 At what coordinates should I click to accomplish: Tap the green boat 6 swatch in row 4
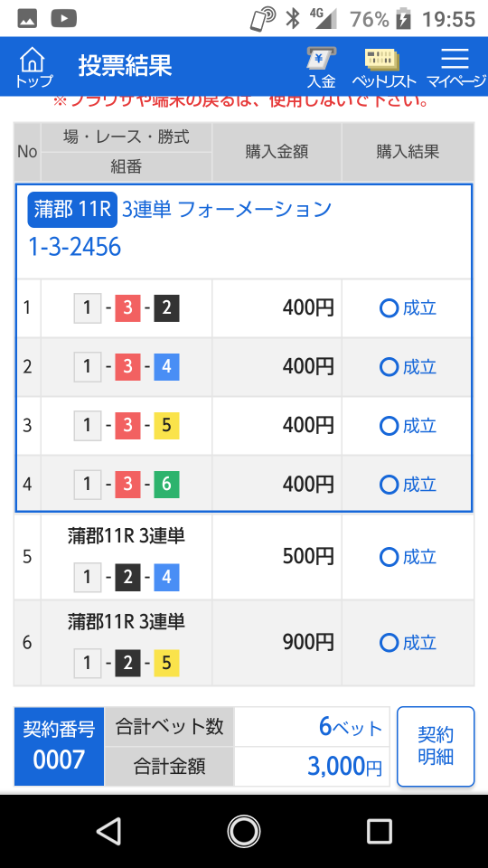pyautogui.click(x=166, y=485)
